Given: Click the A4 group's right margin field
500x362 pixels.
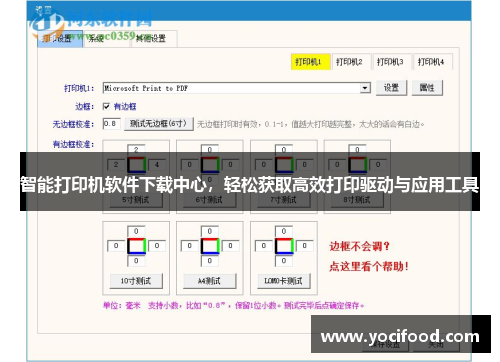Looking at the screenshot, I should (x=230, y=246).
